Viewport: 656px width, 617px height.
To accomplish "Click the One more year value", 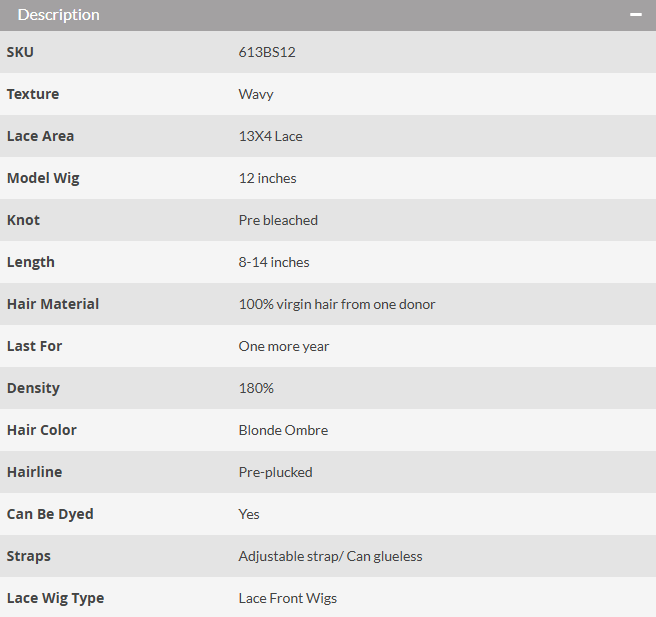I will coord(284,346).
